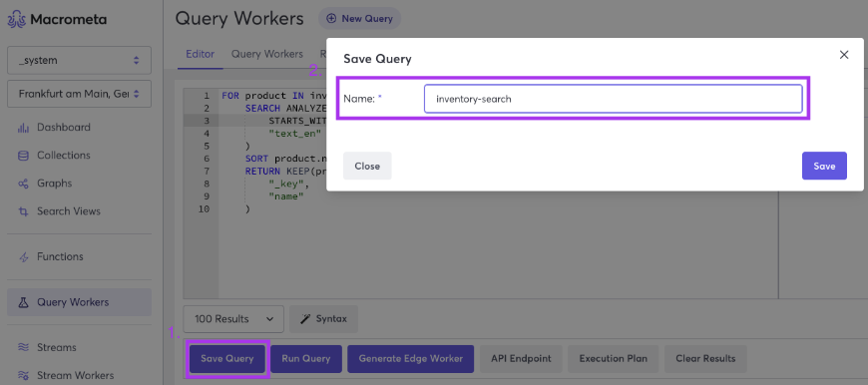Click the Save Query button
The width and height of the screenshot is (868, 385).
[x=226, y=358]
